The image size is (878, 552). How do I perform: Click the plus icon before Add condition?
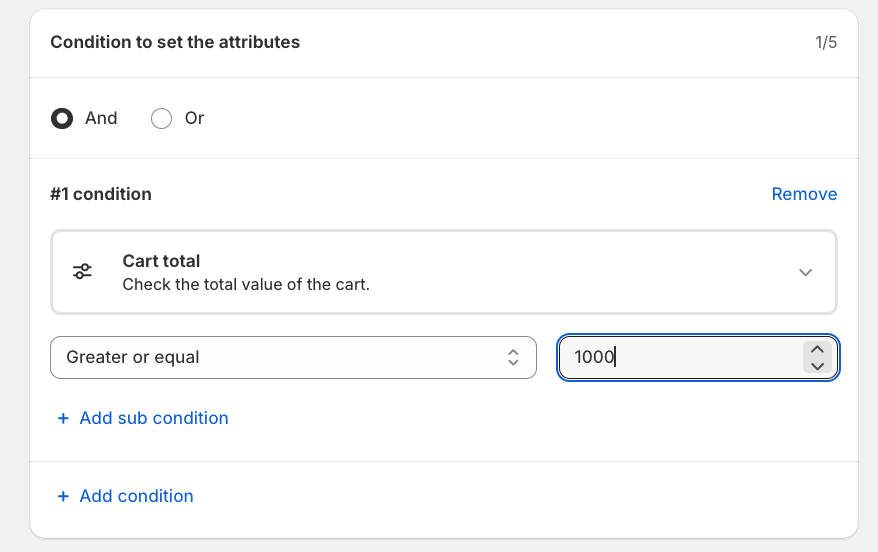coord(63,496)
